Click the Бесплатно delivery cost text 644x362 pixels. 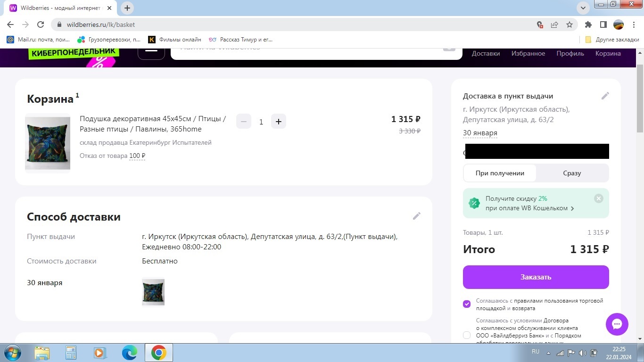click(x=160, y=261)
